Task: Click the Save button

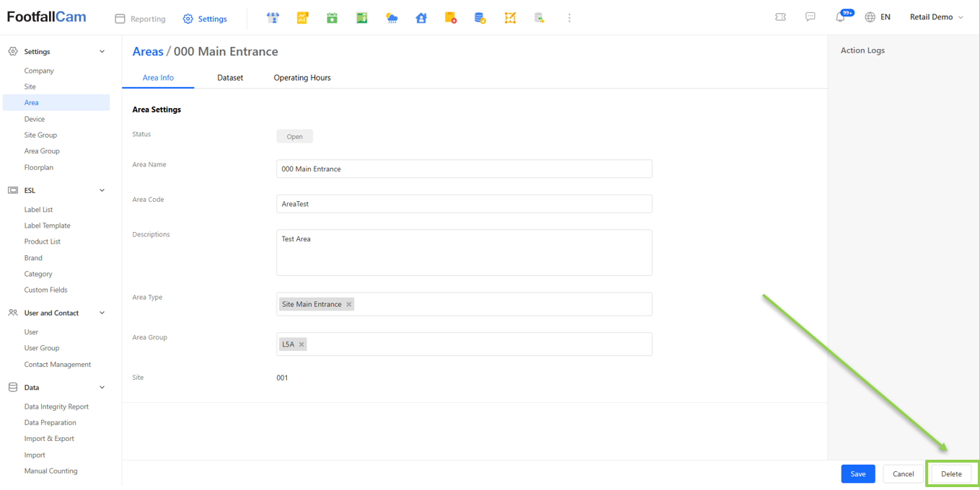Action: click(857, 474)
